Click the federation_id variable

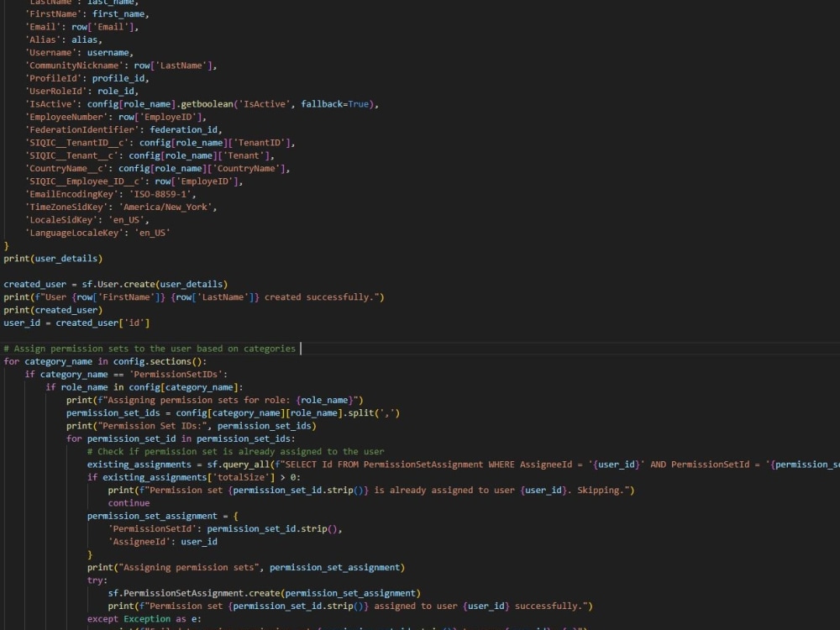184,129
